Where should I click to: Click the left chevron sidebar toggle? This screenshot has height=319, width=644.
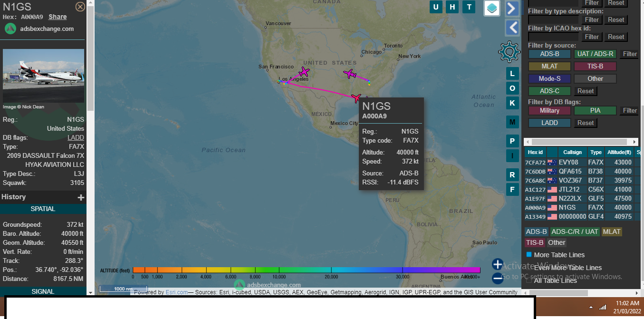512,28
